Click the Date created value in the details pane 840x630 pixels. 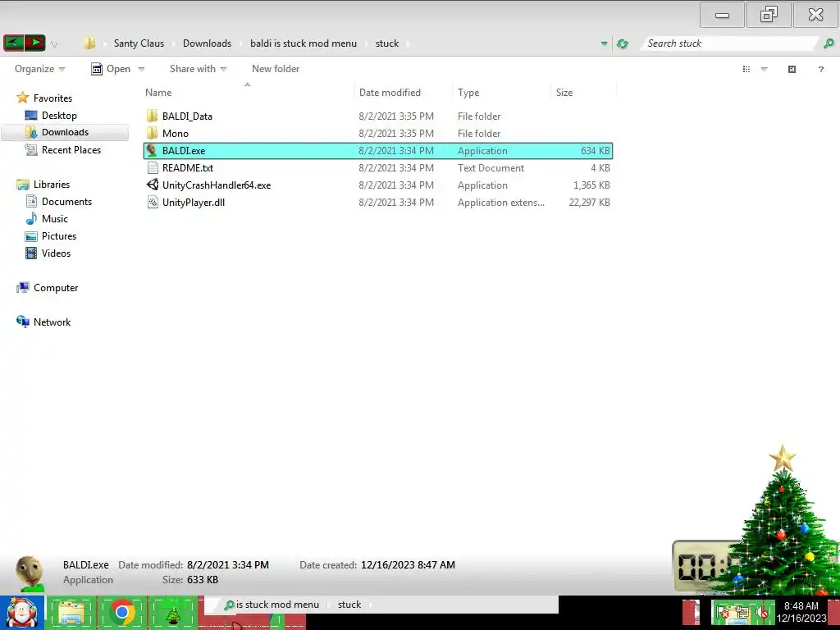[x=408, y=564]
